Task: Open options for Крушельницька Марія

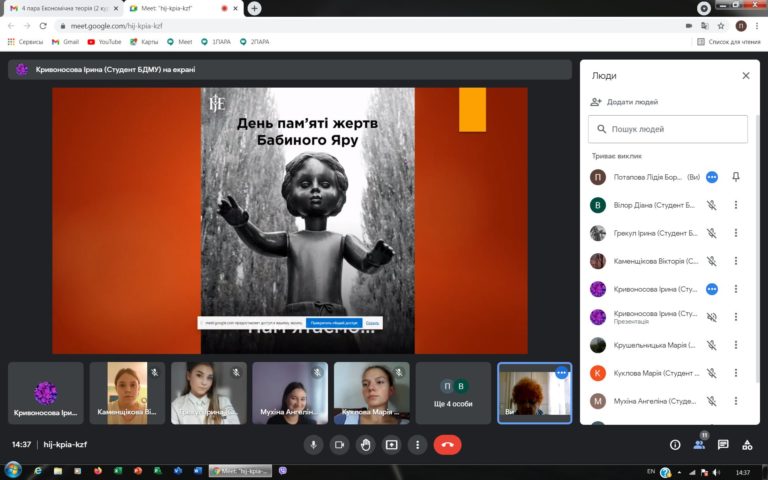Action: point(736,345)
